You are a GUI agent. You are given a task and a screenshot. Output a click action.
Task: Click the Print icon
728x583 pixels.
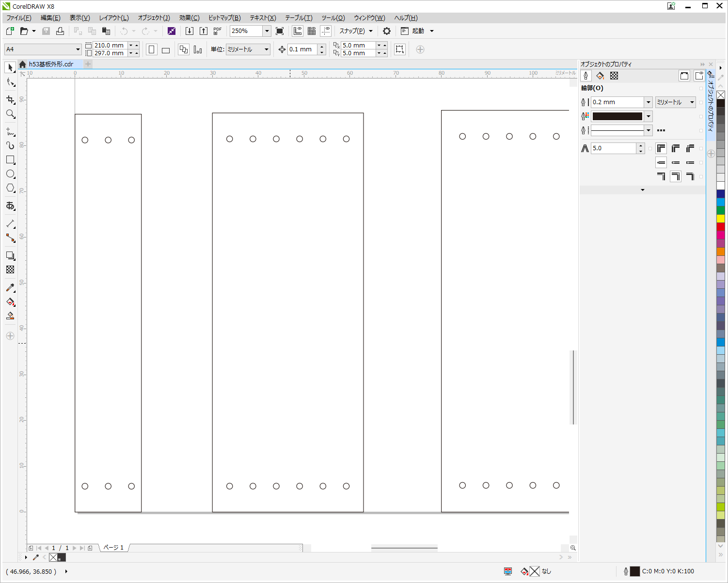coord(60,31)
